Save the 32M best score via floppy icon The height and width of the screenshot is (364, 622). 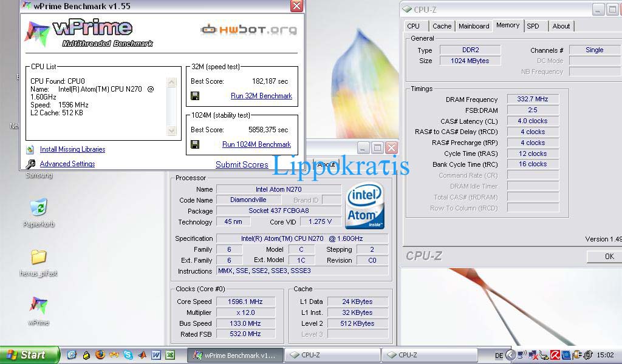[195, 96]
